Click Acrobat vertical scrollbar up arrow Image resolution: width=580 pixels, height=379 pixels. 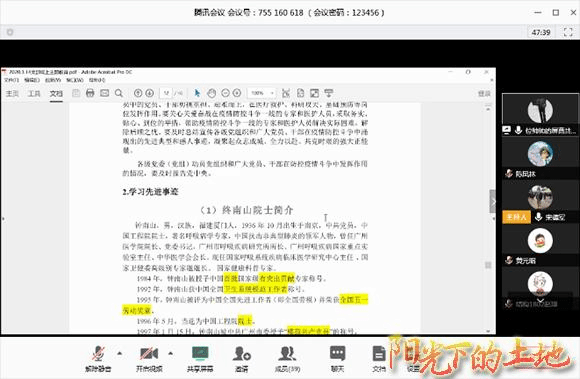(x=488, y=109)
